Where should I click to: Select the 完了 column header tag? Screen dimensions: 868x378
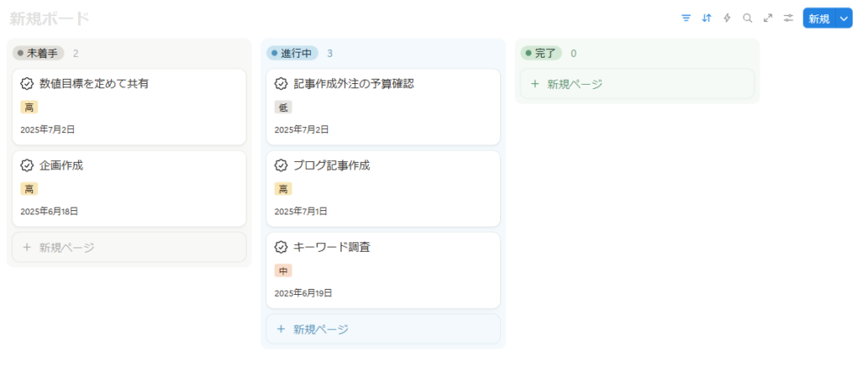click(541, 53)
